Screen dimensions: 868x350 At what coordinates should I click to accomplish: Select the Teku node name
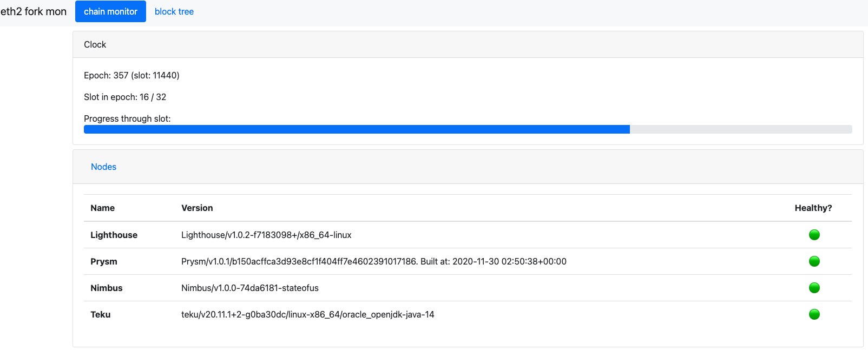(101, 314)
